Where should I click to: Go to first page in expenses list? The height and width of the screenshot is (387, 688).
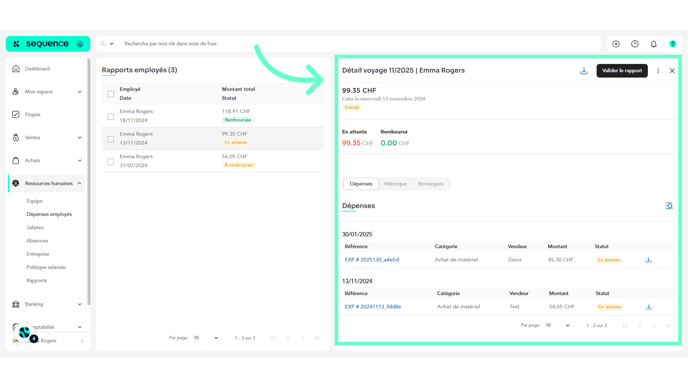point(625,326)
